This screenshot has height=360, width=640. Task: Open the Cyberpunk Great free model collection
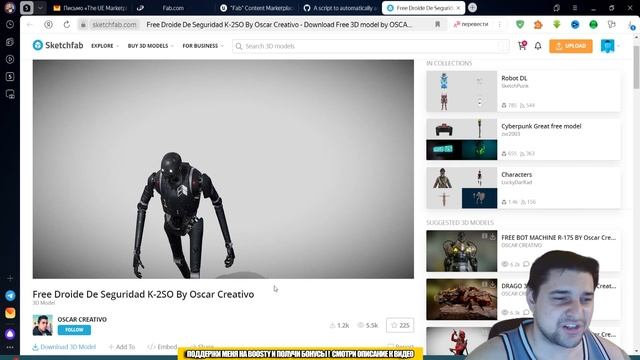tap(541, 126)
